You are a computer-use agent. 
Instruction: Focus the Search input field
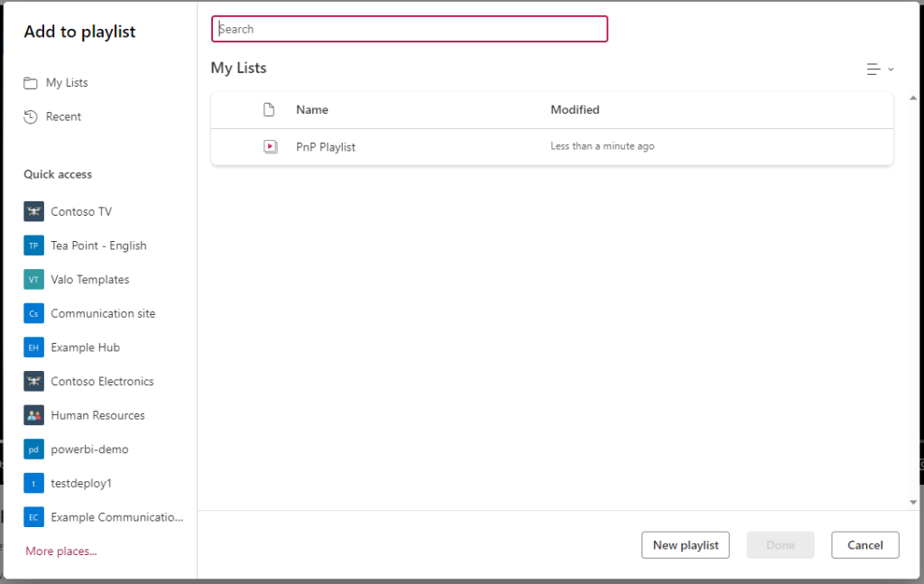410,29
